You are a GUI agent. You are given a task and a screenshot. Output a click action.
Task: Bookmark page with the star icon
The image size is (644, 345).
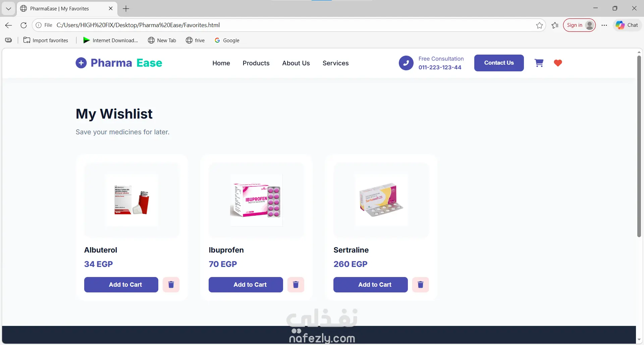539,25
